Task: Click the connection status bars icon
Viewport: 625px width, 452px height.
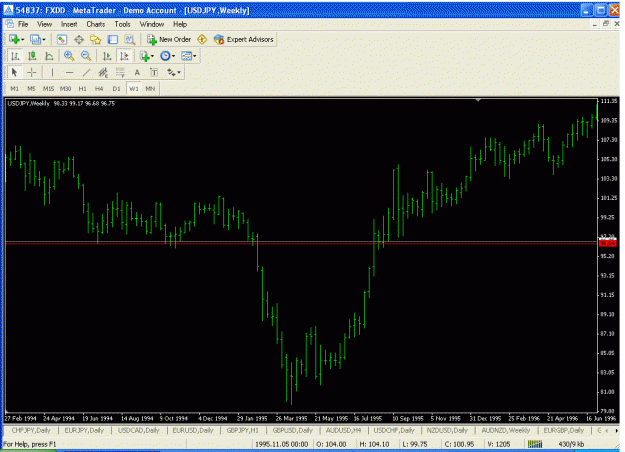Action: [535, 444]
